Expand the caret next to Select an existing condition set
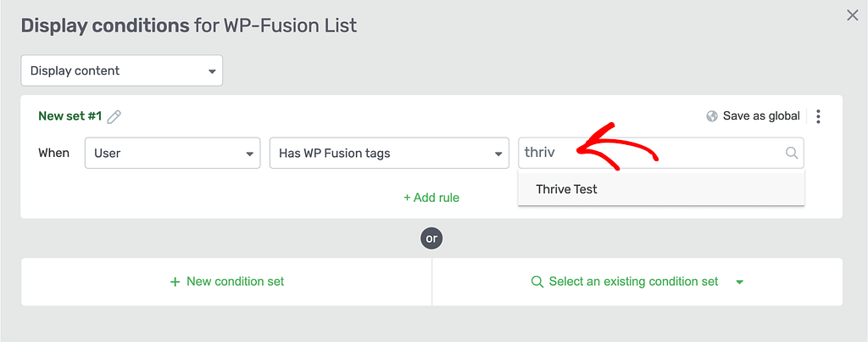This screenshot has height=342, width=868. click(739, 282)
